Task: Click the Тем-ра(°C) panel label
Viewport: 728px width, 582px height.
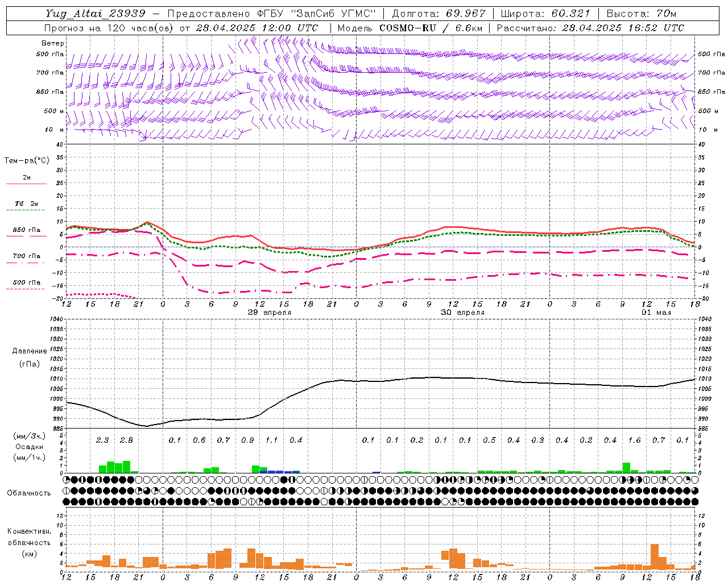Action: coord(27,161)
